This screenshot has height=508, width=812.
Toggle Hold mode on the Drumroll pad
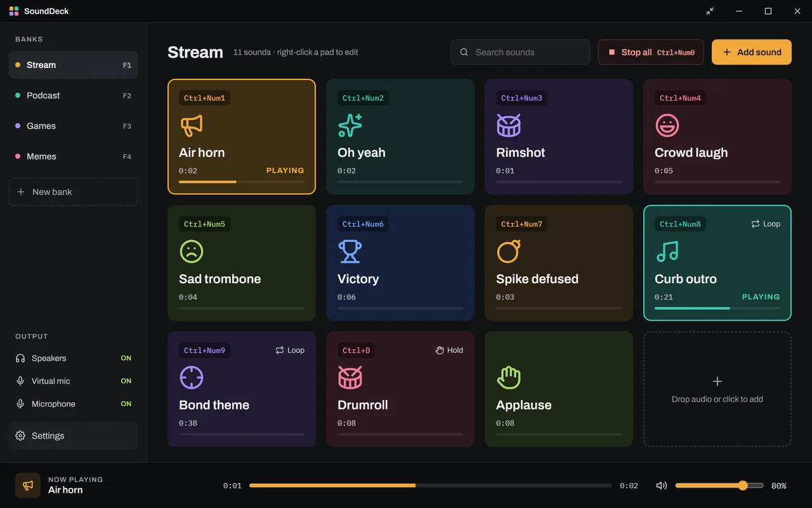click(449, 351)
